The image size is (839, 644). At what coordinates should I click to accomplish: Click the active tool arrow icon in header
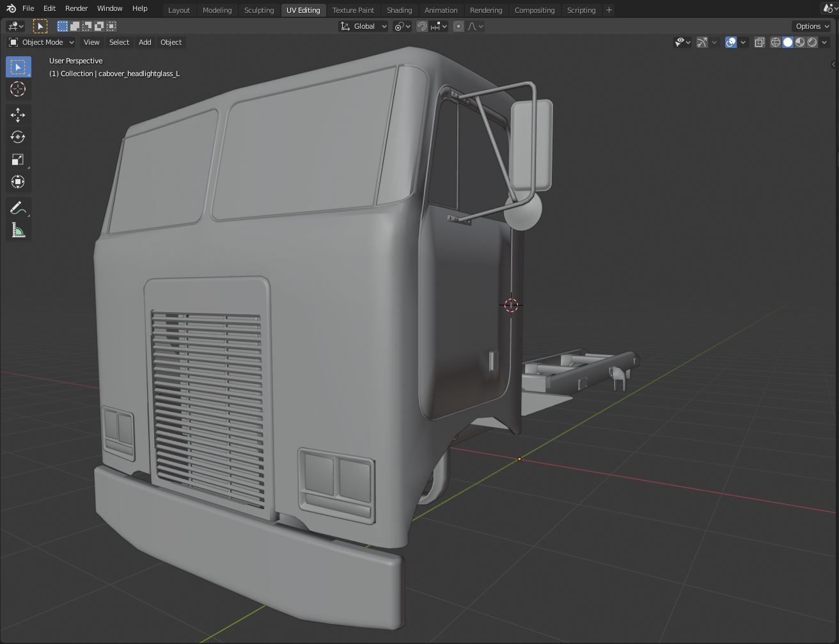pos(40,26)
